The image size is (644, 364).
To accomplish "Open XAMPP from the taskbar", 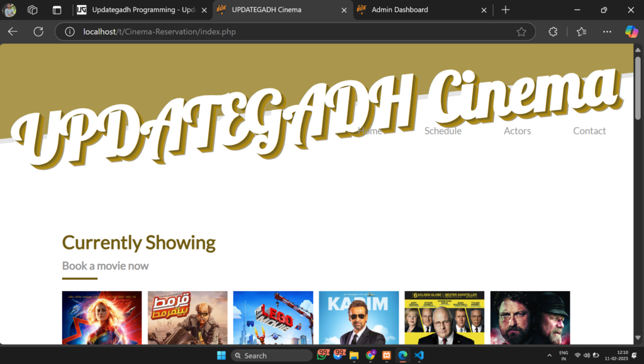I will (x=387, y=355).
